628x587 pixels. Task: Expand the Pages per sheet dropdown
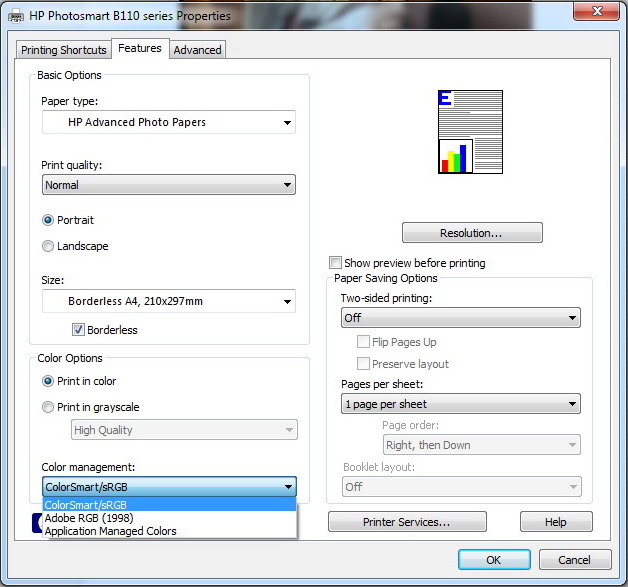point(461,404)
